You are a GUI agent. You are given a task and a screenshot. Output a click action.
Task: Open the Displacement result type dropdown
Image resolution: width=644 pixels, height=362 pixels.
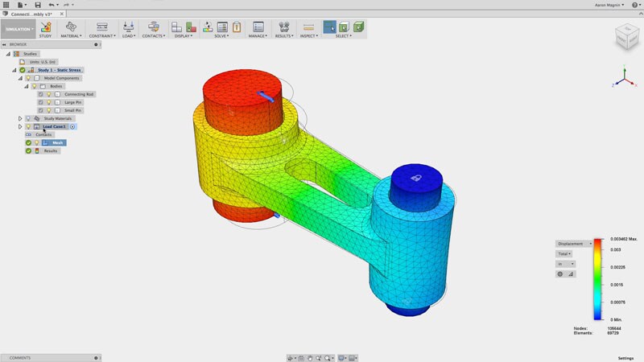[x=574, y=244]
